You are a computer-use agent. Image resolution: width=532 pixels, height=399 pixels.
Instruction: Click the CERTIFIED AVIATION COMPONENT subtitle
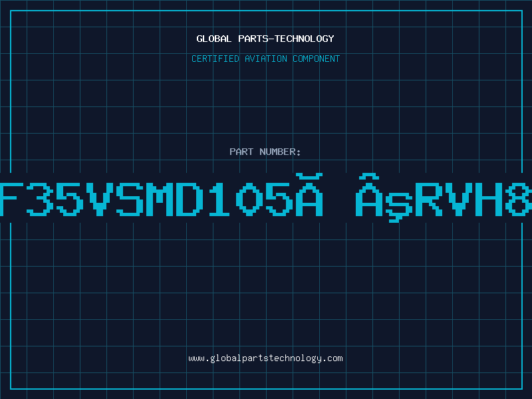pos(265,59)
